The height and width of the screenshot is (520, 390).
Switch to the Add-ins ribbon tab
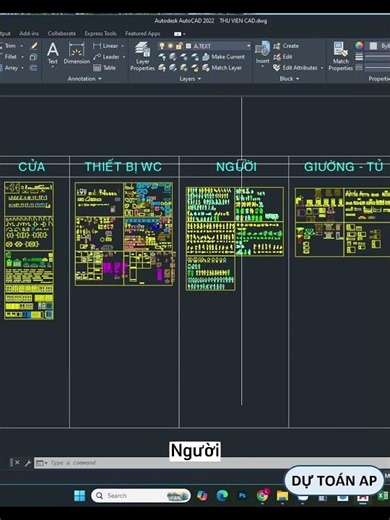click(x=29, y=34)
